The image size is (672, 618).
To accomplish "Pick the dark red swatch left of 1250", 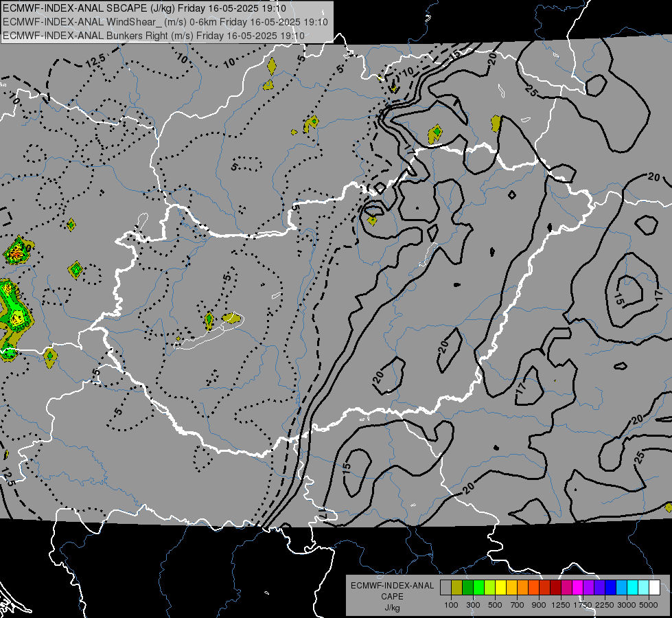I will (x=555, y=588).
